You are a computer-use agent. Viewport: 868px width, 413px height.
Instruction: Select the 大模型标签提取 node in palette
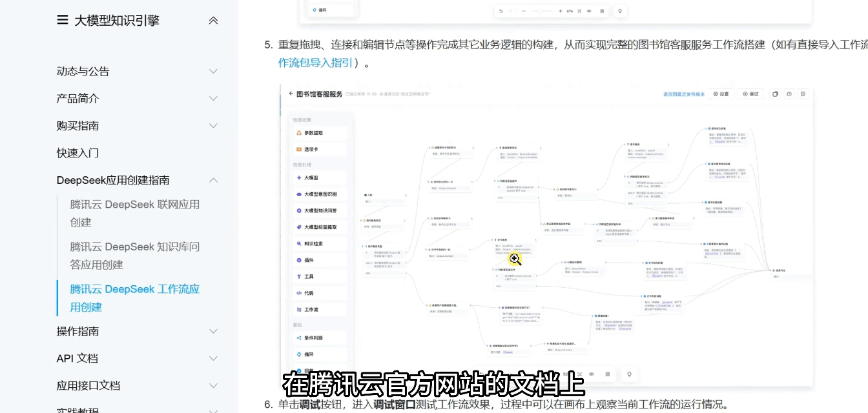319,227
